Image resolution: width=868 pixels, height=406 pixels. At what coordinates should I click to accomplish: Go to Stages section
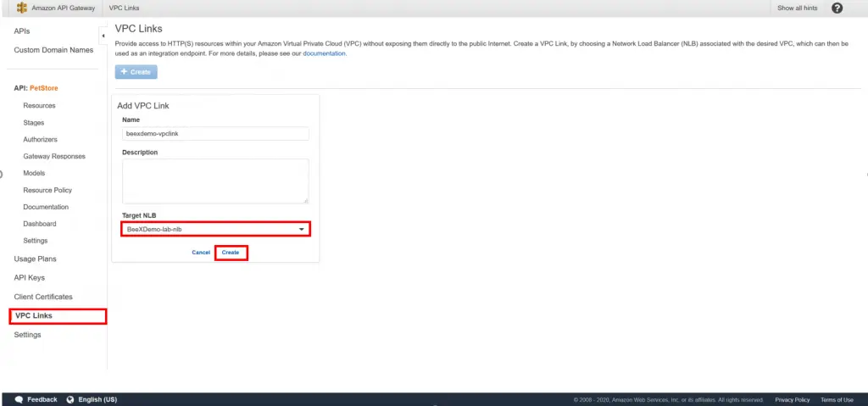34,122
